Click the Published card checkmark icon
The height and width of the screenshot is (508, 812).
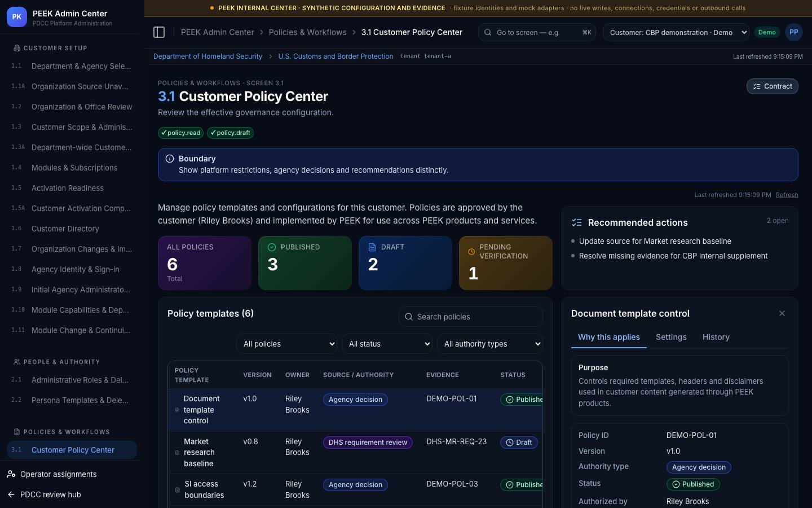272,247
